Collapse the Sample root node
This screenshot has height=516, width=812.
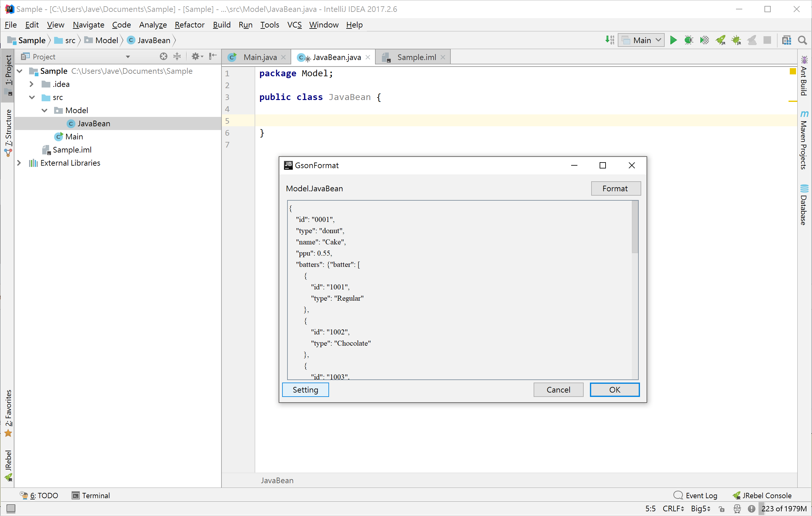point(20,71)
